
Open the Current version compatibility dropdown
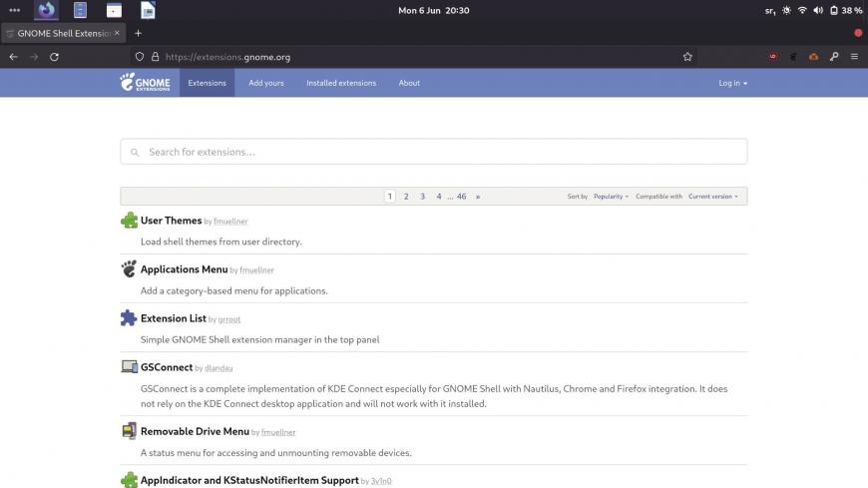(713, 197)
